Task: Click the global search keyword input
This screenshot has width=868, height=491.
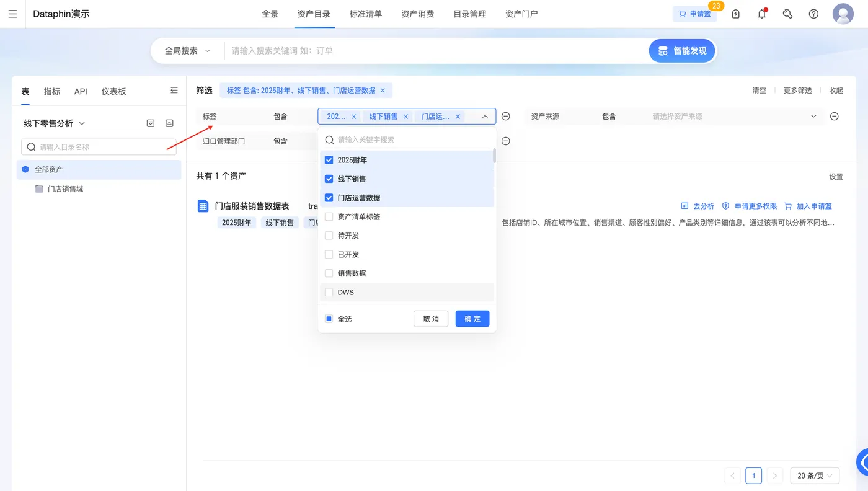Action: pyautogui.click(x=437, y=51)
